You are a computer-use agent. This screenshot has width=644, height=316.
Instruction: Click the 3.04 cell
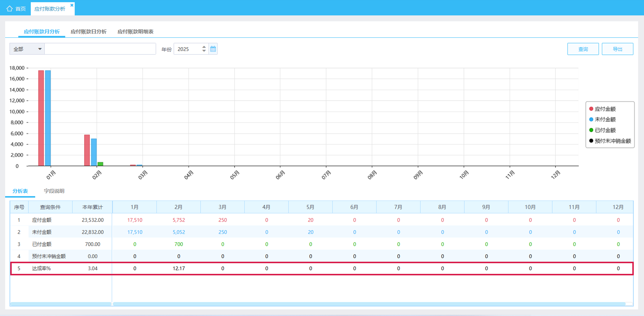click(x=92, y=268)
